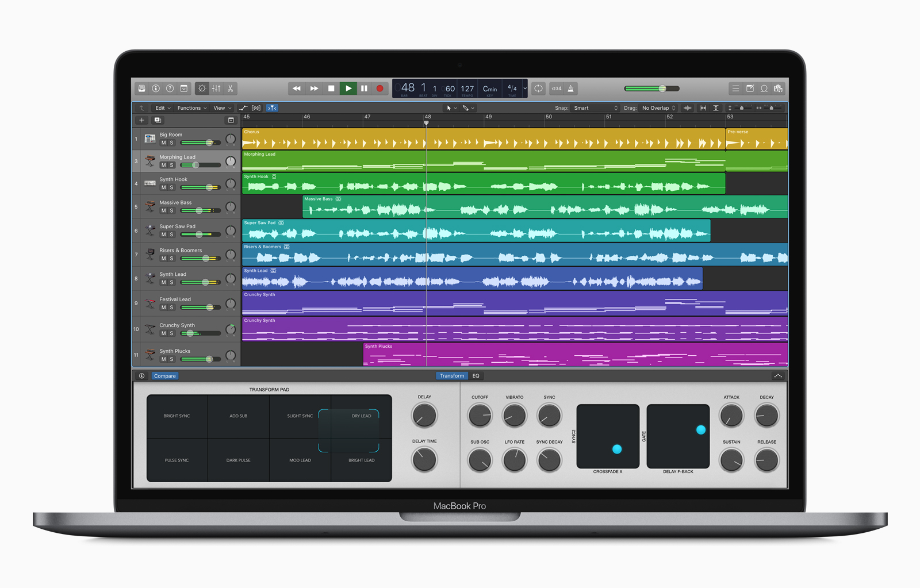Open the Quick Help question mark icon
Image resolution: width=920 pixels, height=588 pixels.
(170, 88)
